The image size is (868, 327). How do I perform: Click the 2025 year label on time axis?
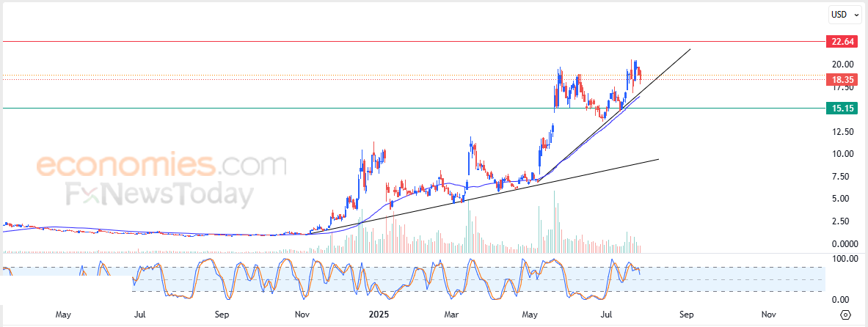[379, 315]
